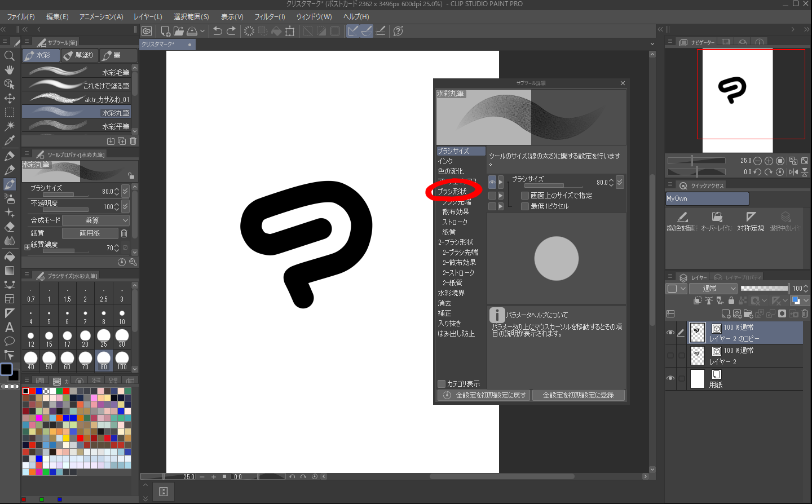The image size is (812, 504).
Task: Select the eyedropper tool
Action: (x=10, y=140)
